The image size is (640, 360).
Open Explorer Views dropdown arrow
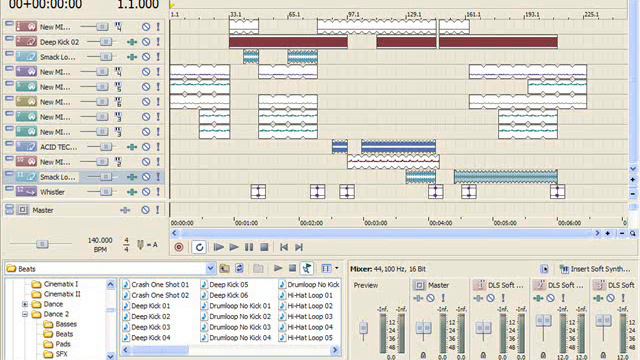click(337, 269)
